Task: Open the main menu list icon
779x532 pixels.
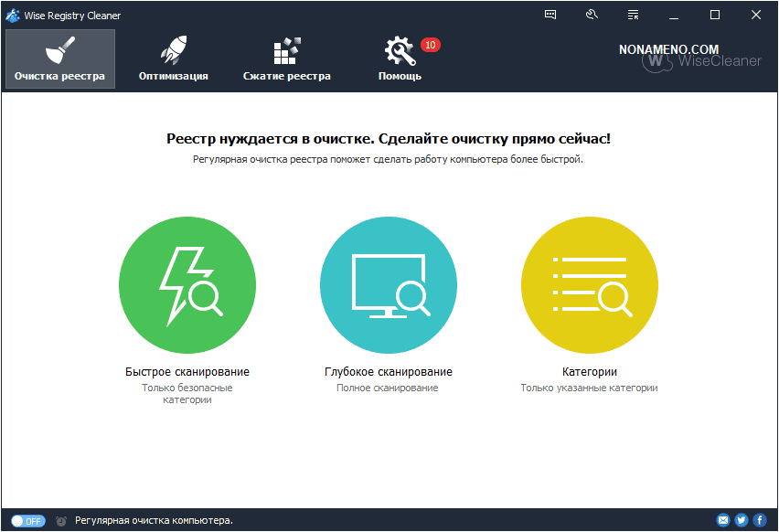Action: click(634, 15)
